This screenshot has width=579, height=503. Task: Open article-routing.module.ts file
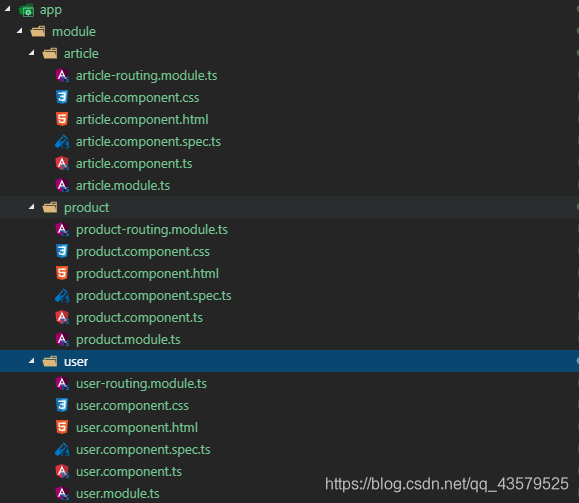click(146, 76)
